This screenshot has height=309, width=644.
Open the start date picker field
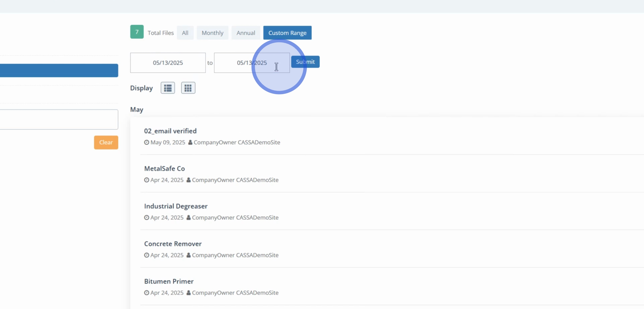(x=168, y=63)
